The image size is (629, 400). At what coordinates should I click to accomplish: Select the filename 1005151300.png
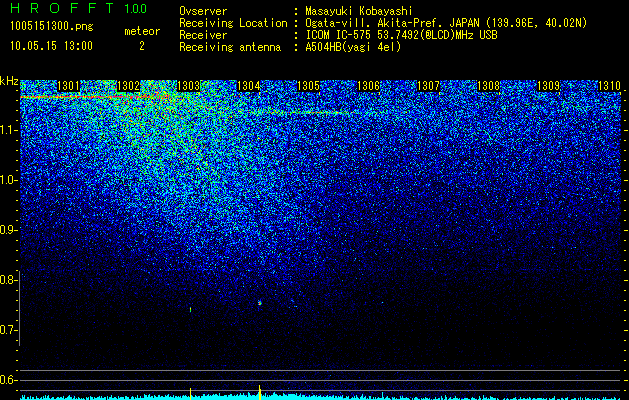click(x=52, y=27)
